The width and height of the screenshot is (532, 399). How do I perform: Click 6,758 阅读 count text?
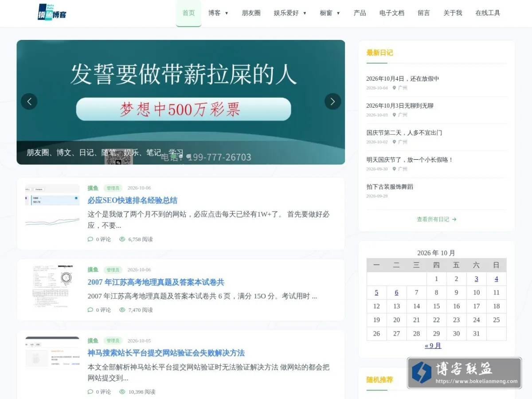pos(141,239)
